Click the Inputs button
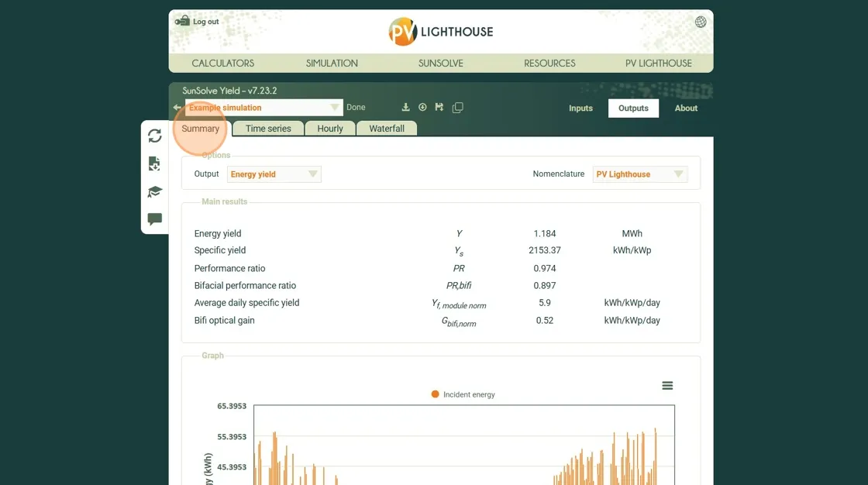 click(580, 108)
